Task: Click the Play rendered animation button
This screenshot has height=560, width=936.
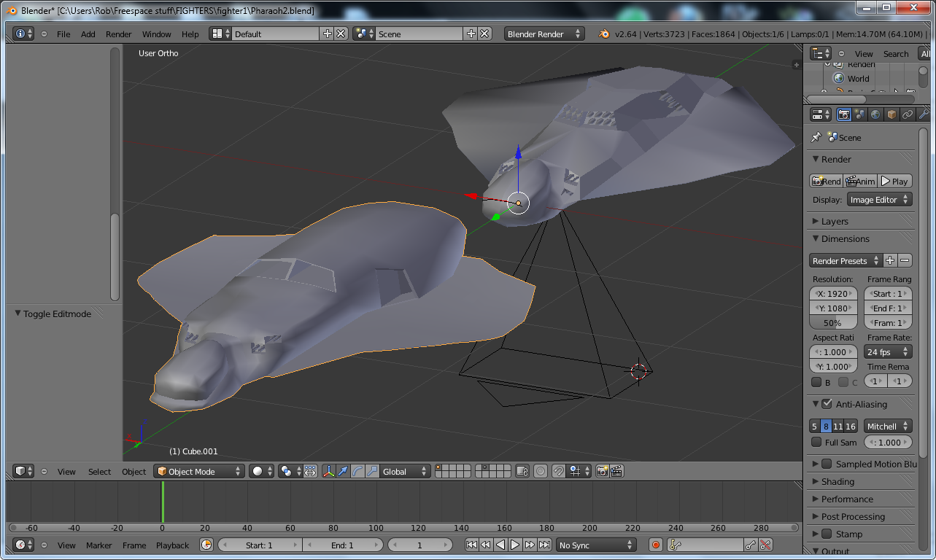Action: [895, 181]
